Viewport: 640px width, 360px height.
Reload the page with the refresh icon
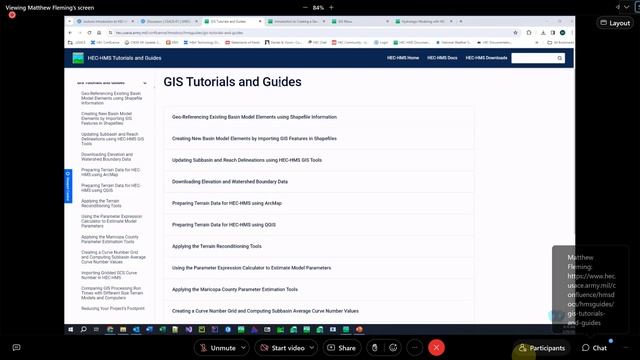click(x=89, y=33)
